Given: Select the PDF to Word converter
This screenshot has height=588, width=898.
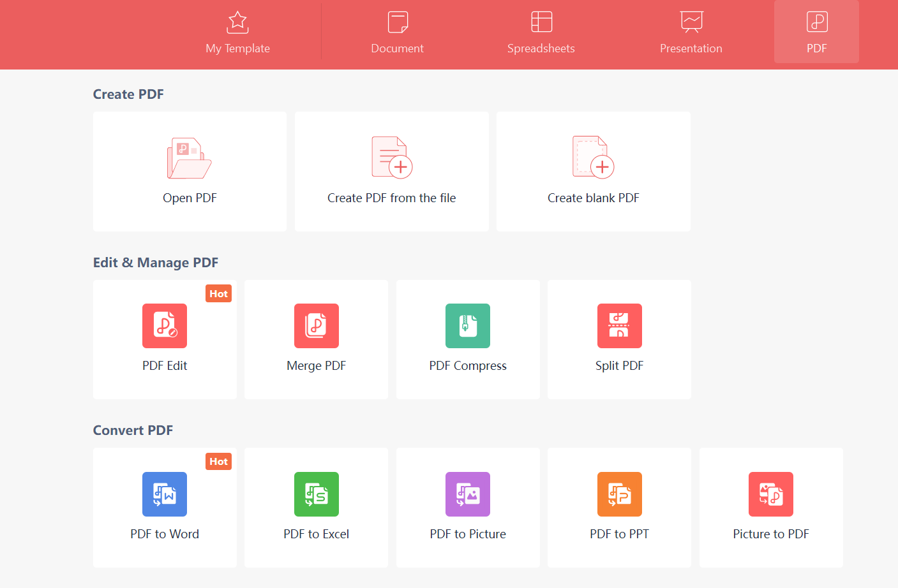Looking at the screenshot, I should pyautogui.click(x=165, y=508).
